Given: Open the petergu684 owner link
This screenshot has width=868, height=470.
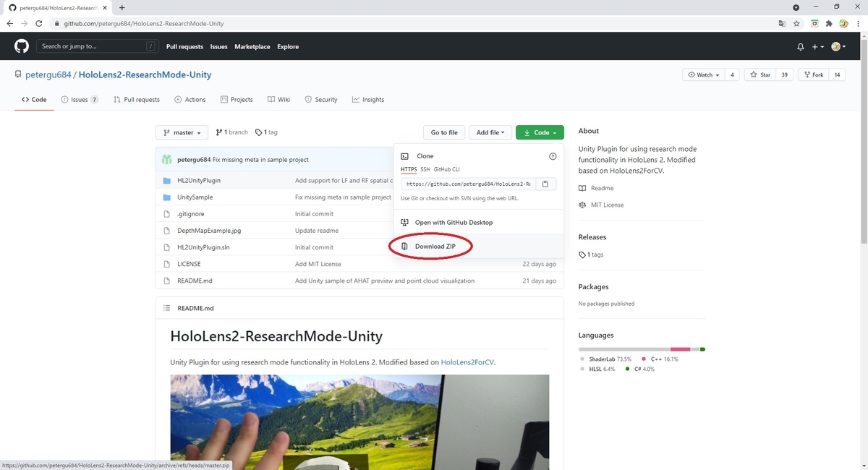Looking at the screenshot, I should pos(47,74).
